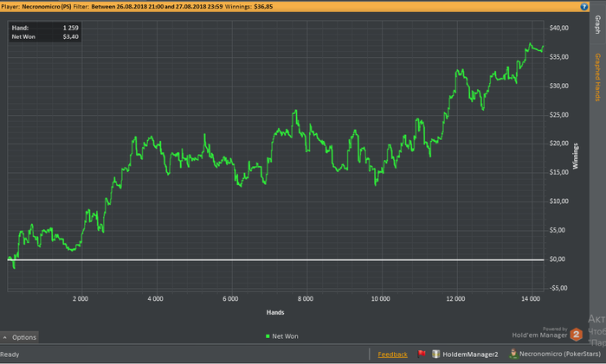Select the HoldemManager2 database label
This screenshot has width=606, height=364.
[470, 354]
